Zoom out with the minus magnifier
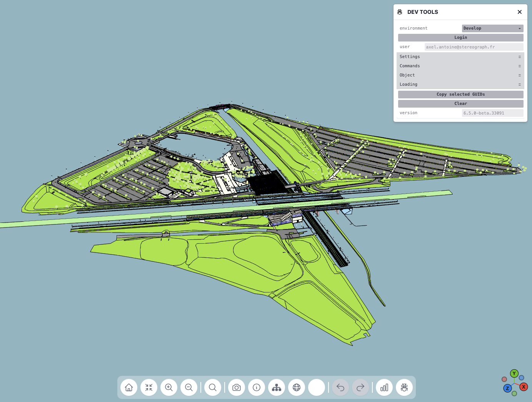The width and height of the screenshot is (532, 402). tap(189, 387)
